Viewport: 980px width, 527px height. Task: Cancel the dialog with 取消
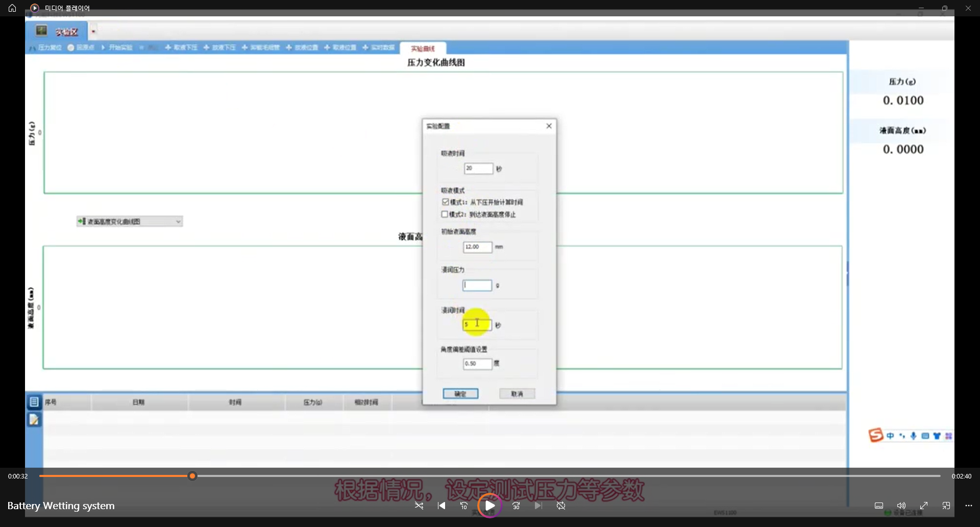(517, 394)
